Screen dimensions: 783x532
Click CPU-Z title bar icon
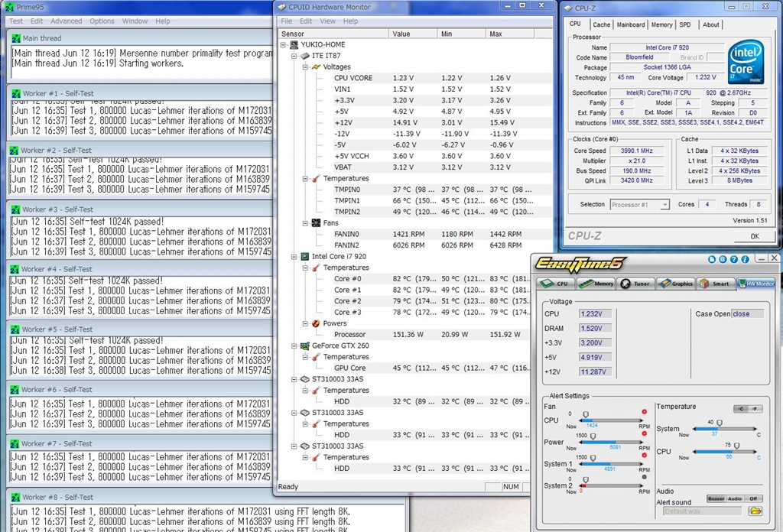[568, 8]
